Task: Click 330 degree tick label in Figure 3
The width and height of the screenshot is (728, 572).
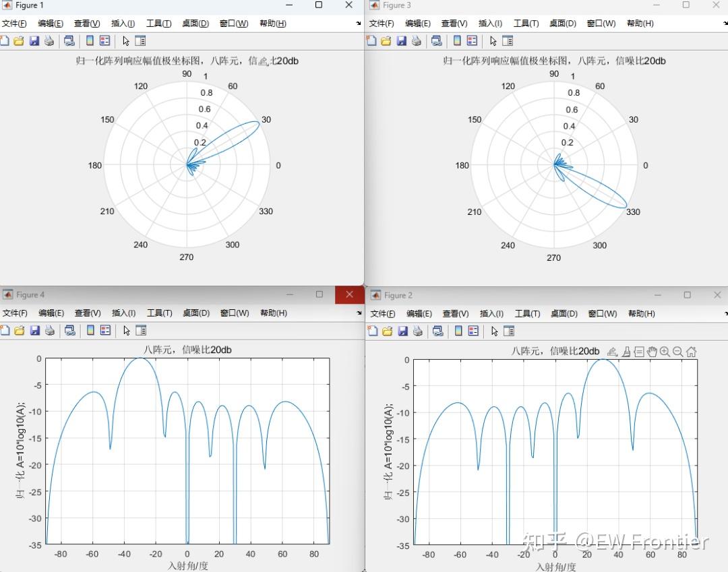Action: coord(633,212)
